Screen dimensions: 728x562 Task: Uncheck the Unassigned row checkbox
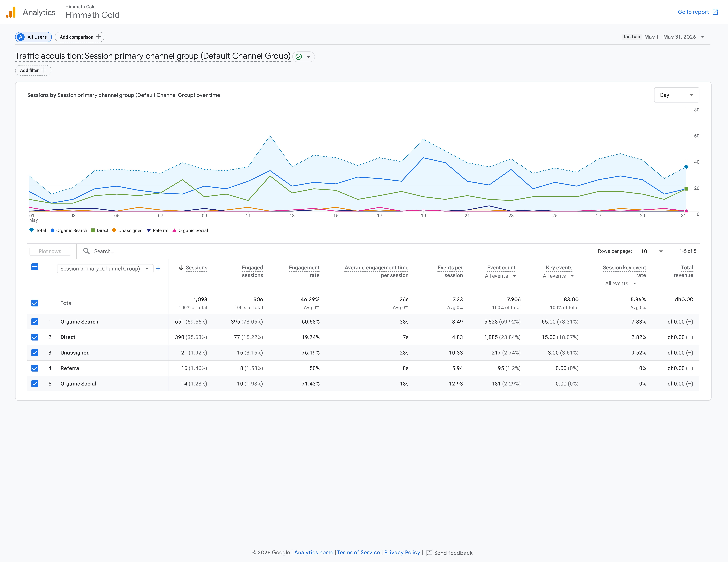[x=35, y=353]
